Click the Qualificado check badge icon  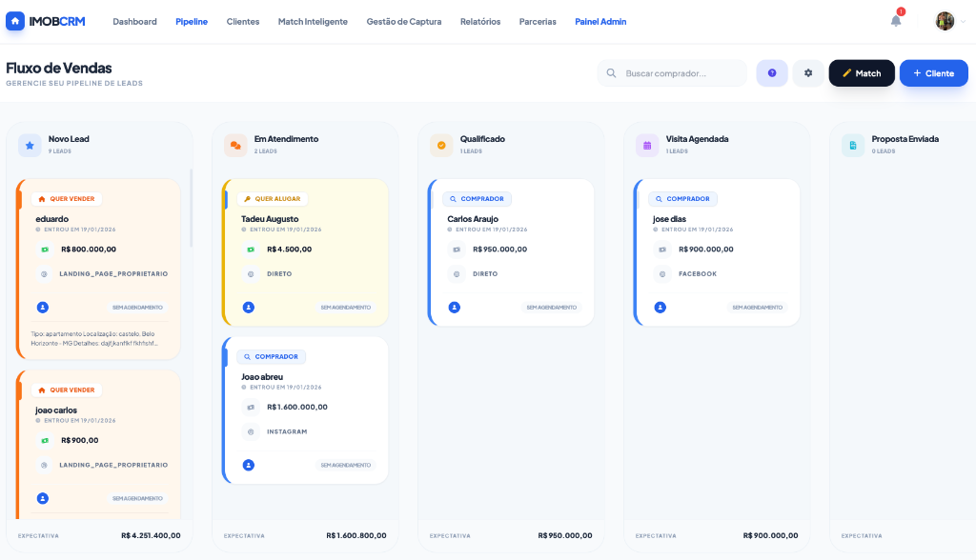tap(441, 145)
